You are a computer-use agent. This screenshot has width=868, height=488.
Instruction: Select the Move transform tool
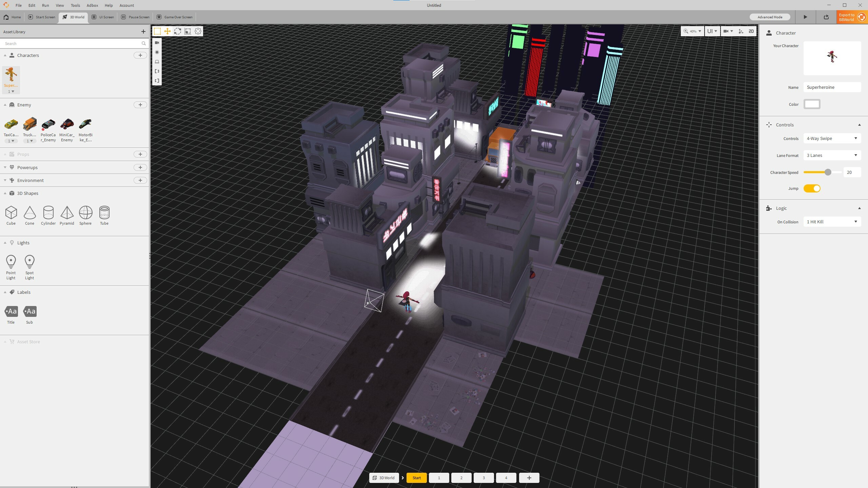pyautogui.click(x=167, y=31)
